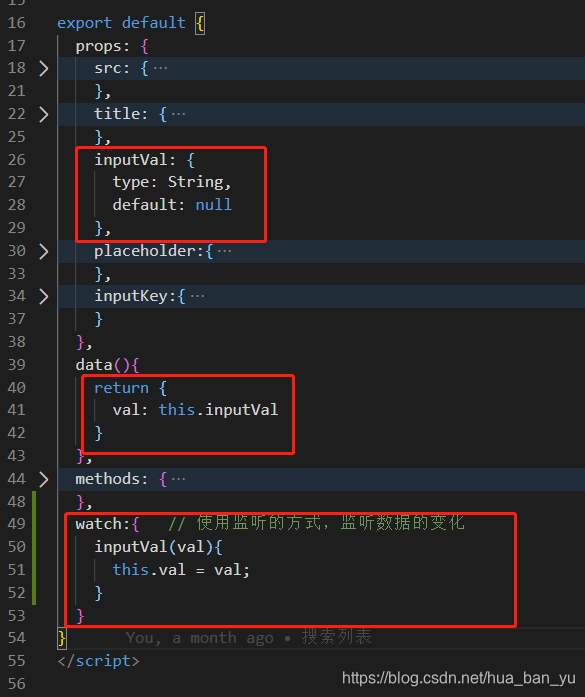
Task: Click the highlighted opening brace on line 16
Action: tap(200, 23)
